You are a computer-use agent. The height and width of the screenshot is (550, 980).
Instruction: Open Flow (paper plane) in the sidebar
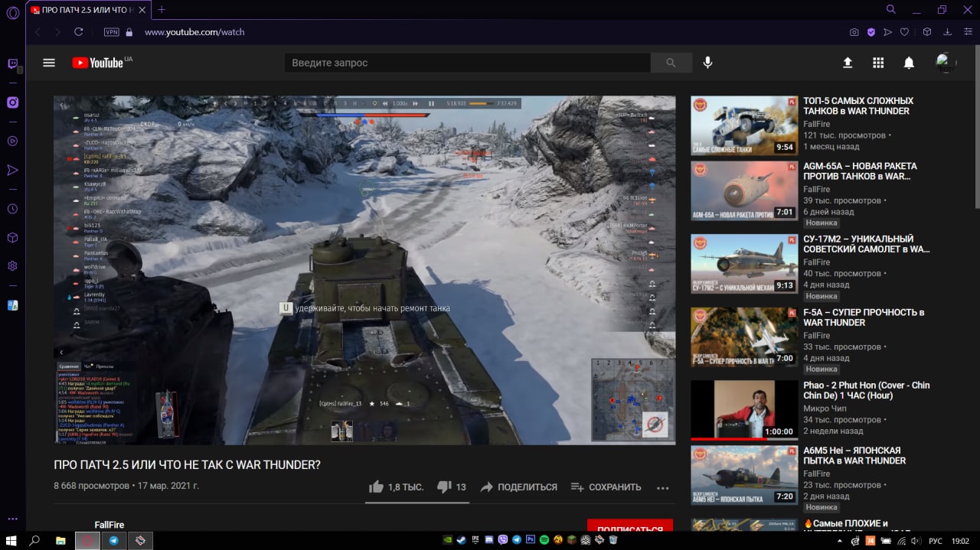(12, 170)
